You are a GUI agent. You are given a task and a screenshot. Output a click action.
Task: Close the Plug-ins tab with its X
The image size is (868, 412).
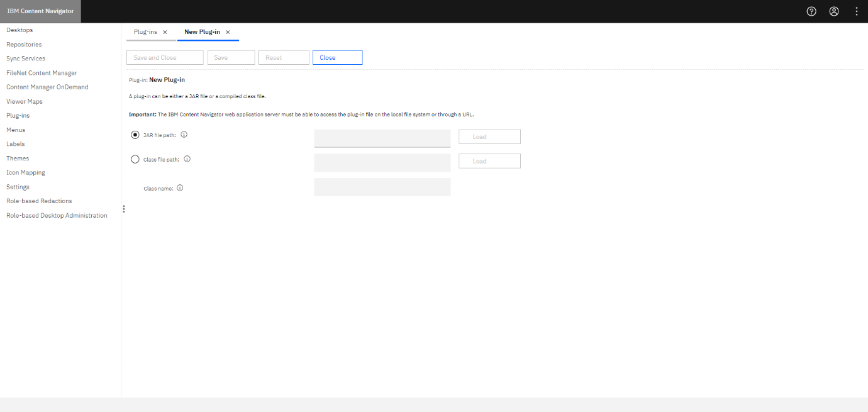pos(165,31)
